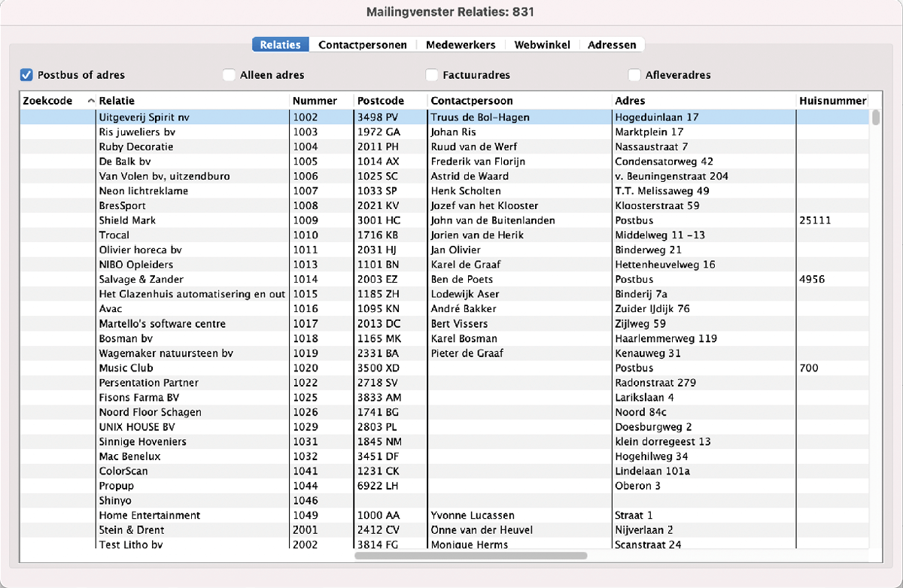The height and width of the screenshot is (588, 903).
Task: Select Wagemaker natuursteen bv row
Action: 444,353
